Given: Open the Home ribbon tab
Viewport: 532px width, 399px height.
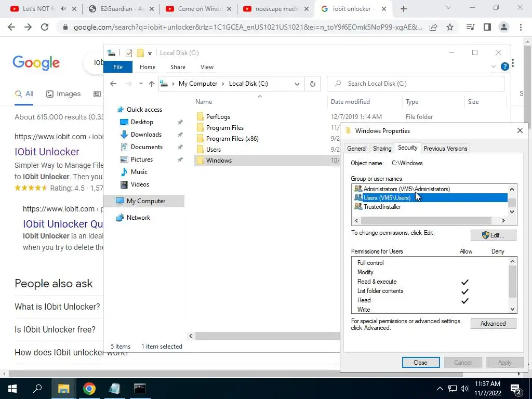Looking at the screenshot, I should tap(147, 67).
